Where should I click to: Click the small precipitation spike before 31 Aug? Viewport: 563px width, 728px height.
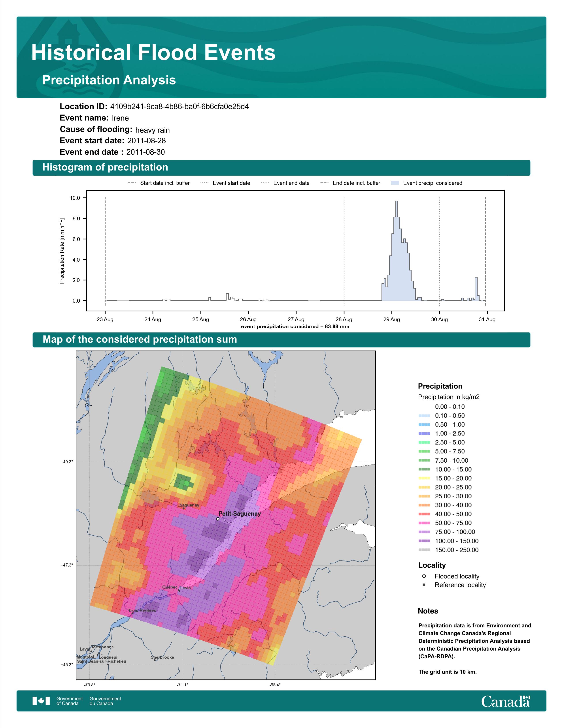[x=476, y=289]
